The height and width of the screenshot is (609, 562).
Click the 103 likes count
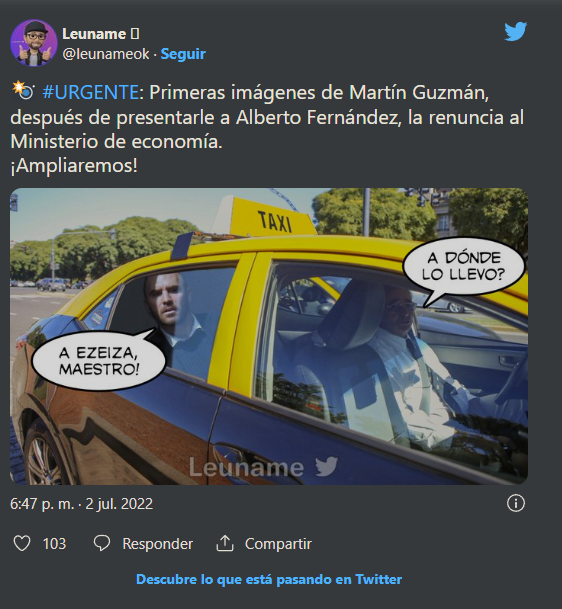(54, 544)
